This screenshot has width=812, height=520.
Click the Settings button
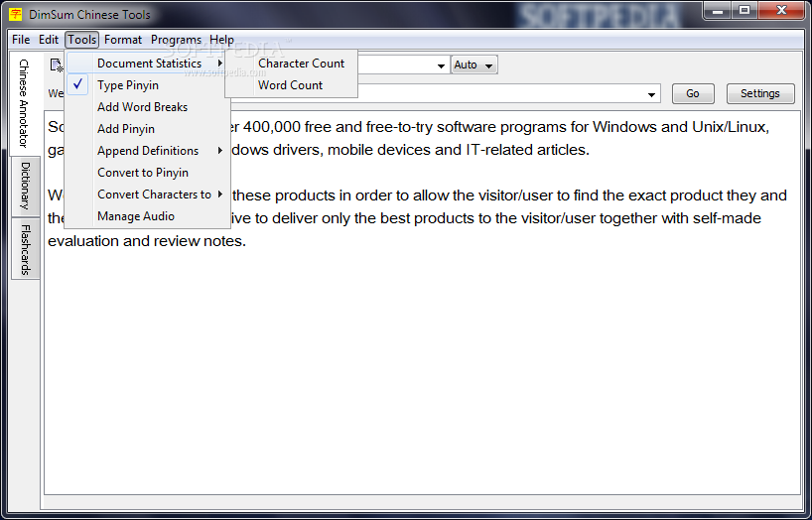point(760,93)
